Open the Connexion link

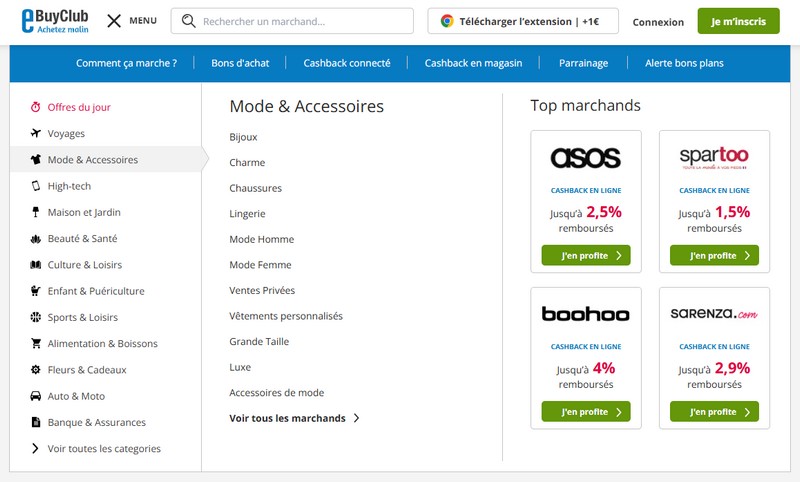pyautogui.click(x=658, y=22)
